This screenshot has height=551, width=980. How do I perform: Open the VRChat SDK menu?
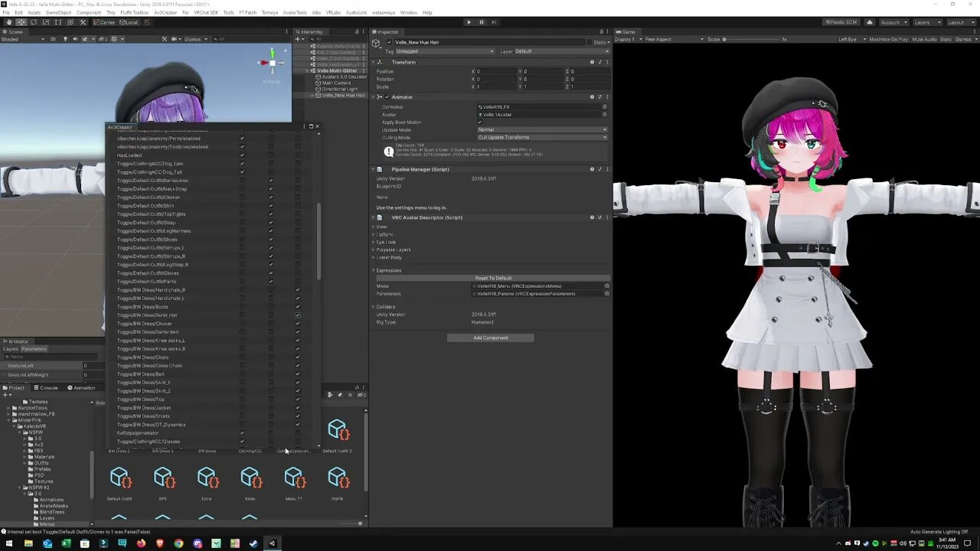point(206,13)
